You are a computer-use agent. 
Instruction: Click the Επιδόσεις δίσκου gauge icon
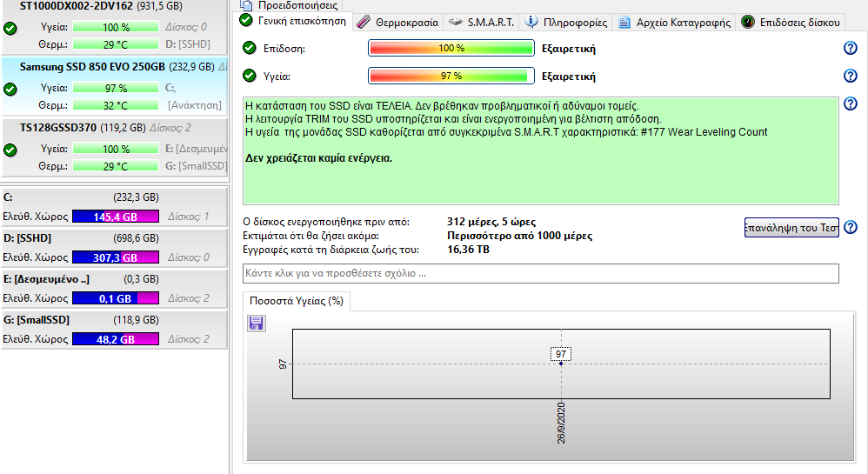click(x=748, y=22)
